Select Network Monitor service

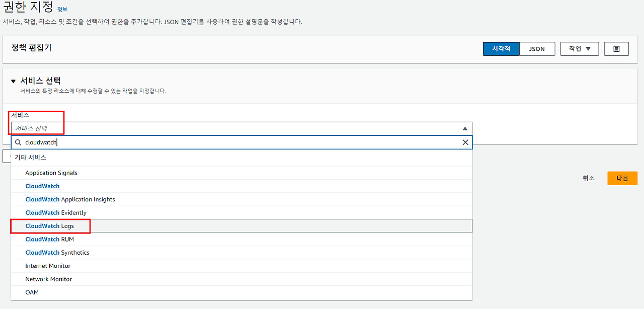click(242, 279)
